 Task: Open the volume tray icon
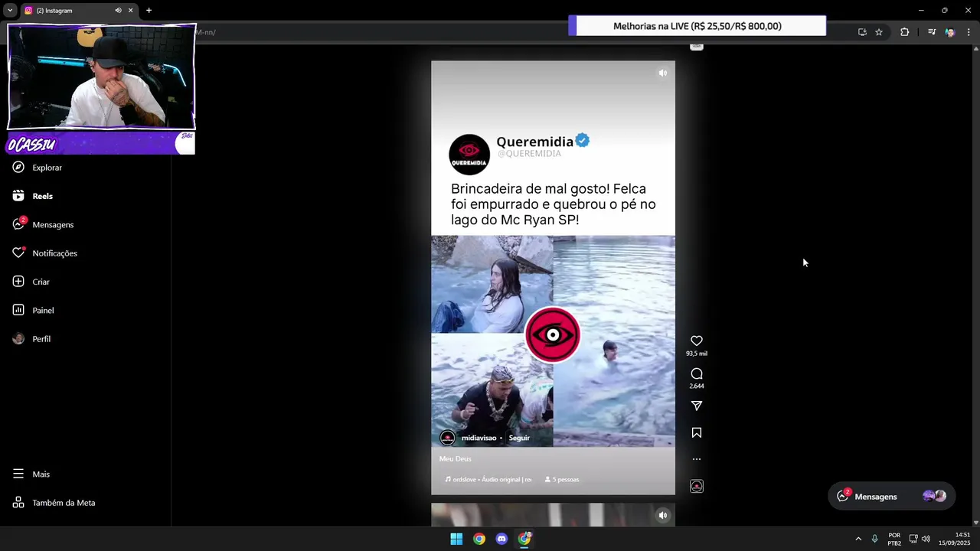[926, 539]
